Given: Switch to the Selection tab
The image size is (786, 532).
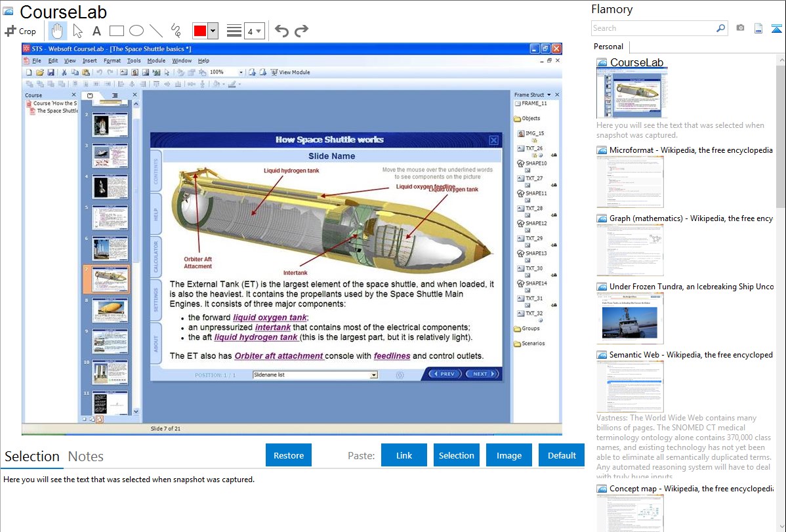Looking at the screenshot, I should (32, 457).
